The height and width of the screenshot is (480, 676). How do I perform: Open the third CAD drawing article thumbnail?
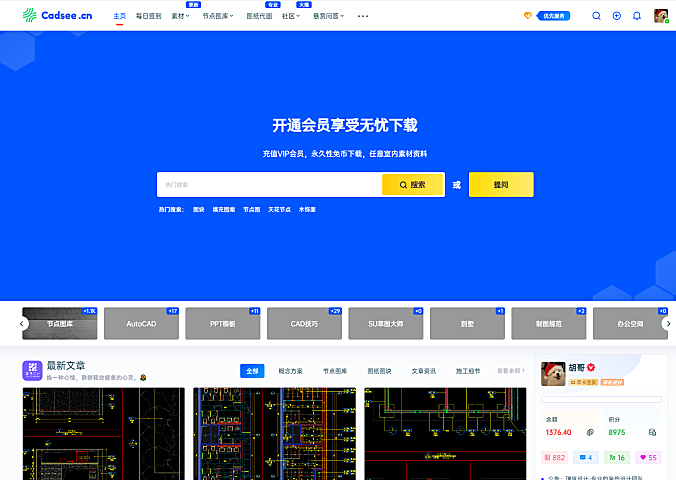click(445, 433)
